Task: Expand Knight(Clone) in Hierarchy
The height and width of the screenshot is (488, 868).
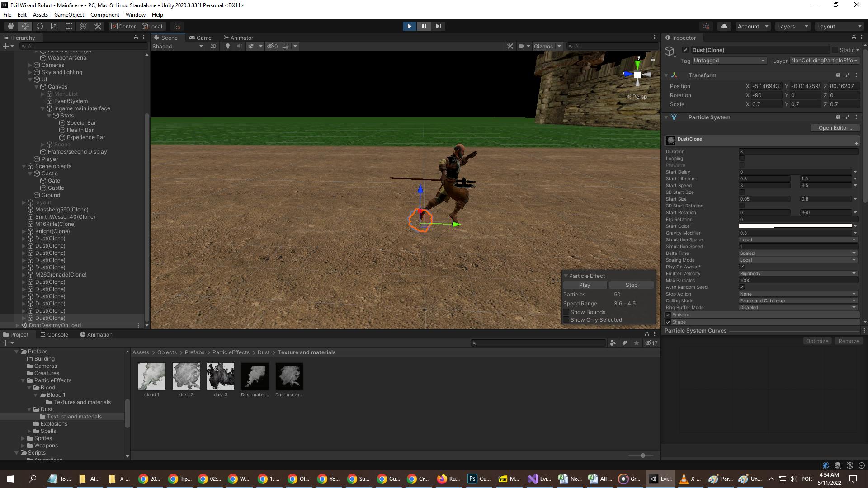Action: pos(24,231)
